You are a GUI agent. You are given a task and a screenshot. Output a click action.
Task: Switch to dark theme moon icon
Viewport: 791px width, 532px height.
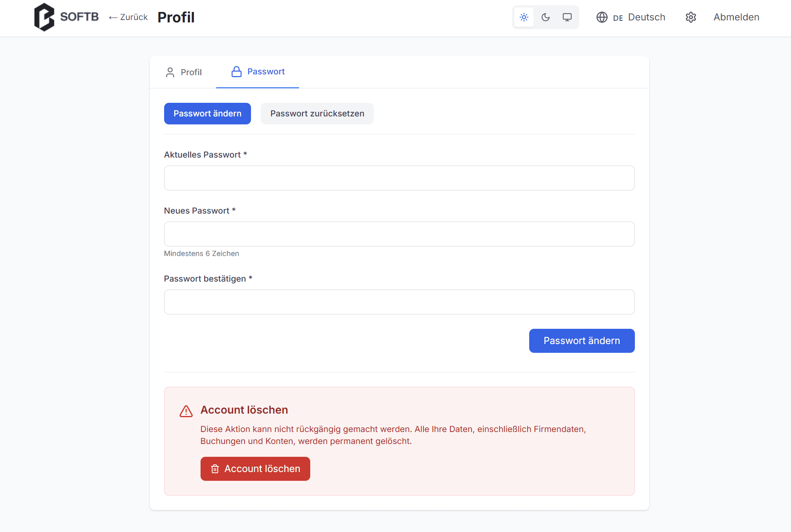pyautogui.click(x=546, y=17)
